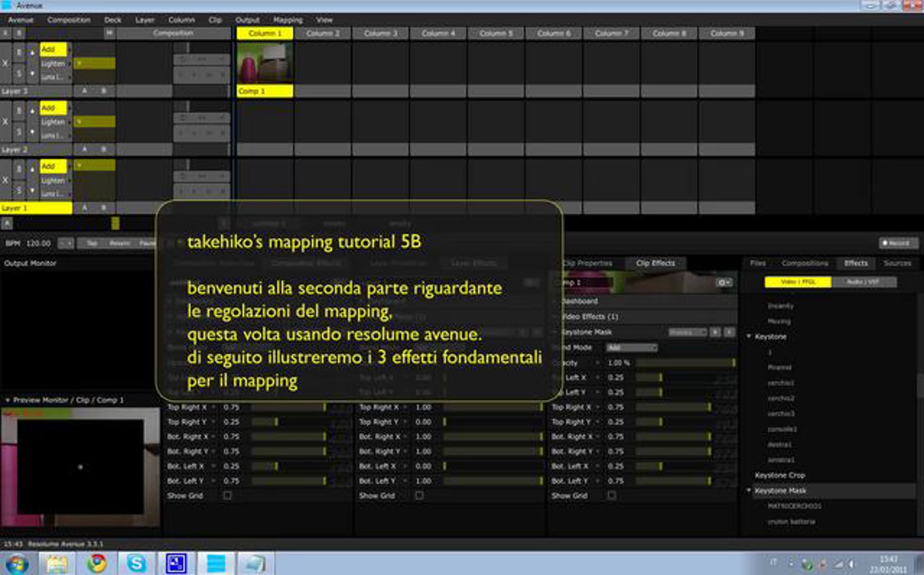
Task: Click the Record button
Action: click(x=898, y=243)
